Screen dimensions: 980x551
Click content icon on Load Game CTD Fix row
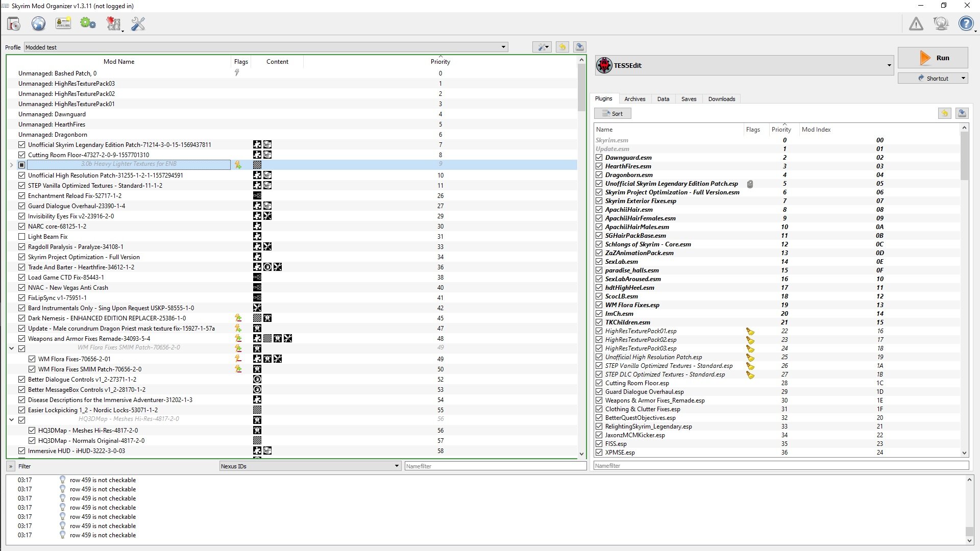click(257, 277)
